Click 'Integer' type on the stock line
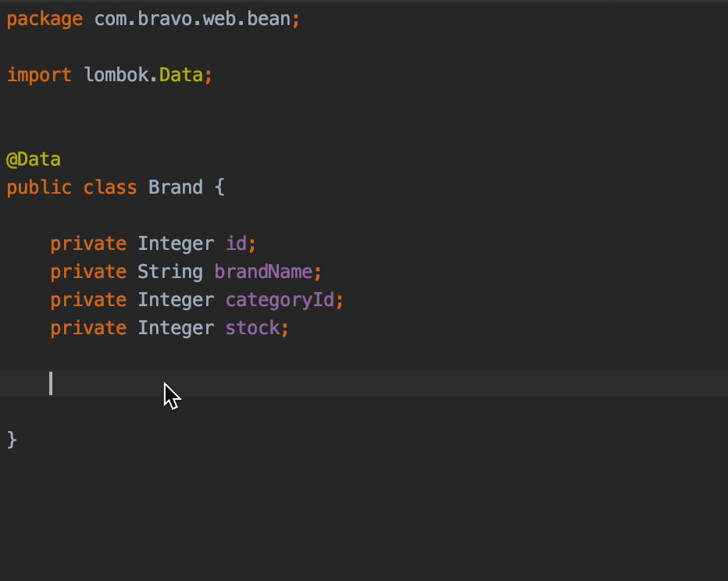The height and width of the screenshot is (581, 728). click(176, 329)
